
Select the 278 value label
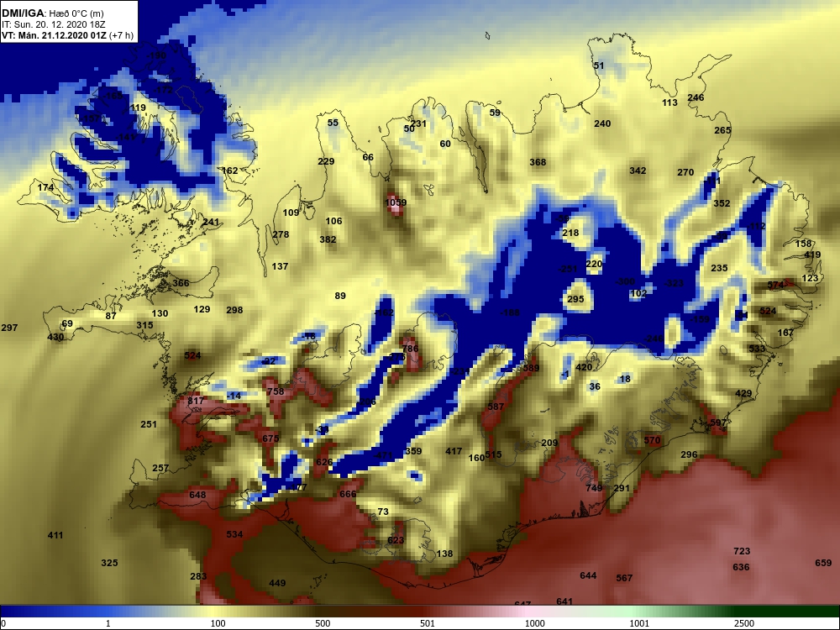tap(281, 234)
